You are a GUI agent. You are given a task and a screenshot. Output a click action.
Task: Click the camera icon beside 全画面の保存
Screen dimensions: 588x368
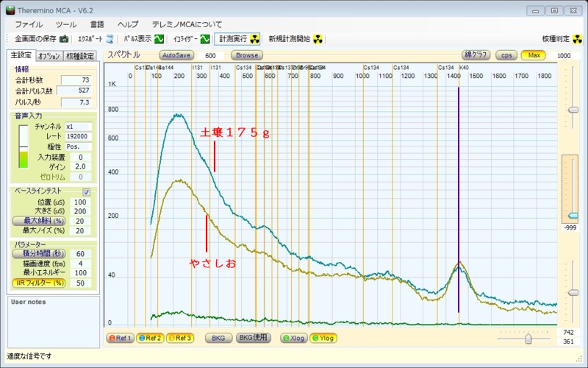pos(64,39)
